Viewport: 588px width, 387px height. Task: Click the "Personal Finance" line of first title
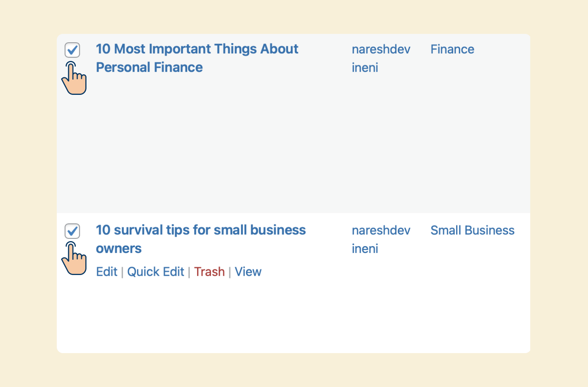tap(149, 67)
